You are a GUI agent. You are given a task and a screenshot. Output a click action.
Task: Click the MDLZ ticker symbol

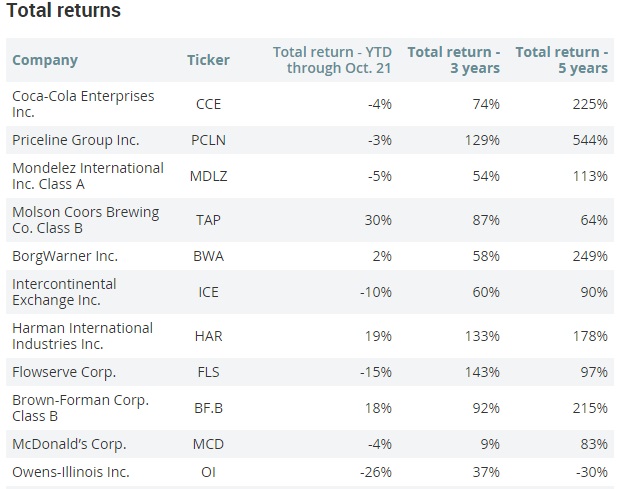coord(208,176)
